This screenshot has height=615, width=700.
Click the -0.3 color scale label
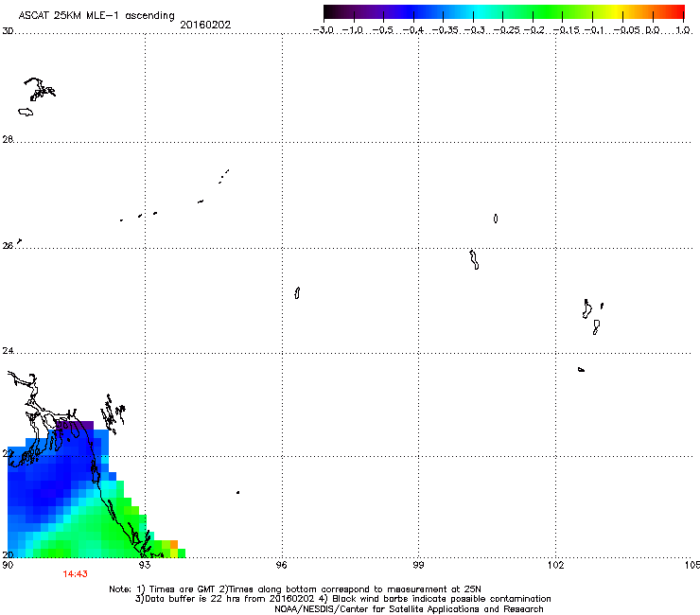[474, 30]
